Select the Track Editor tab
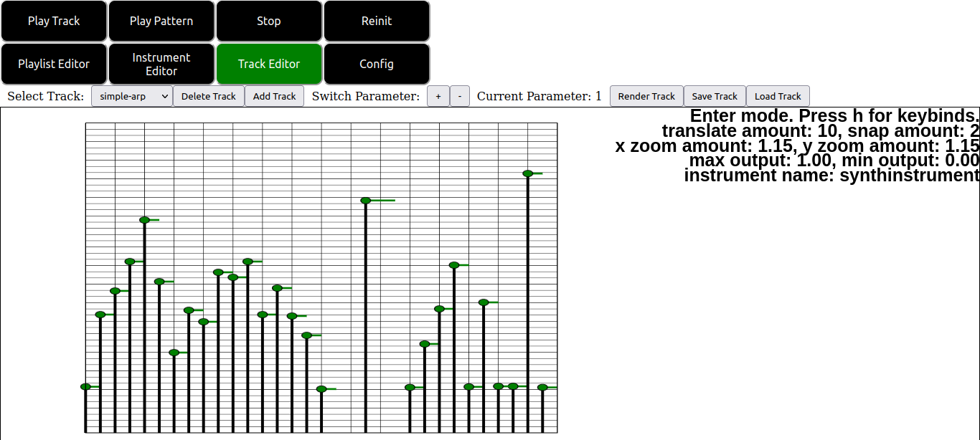This screenshot has height=440, width=980. [x=269, y=64]
